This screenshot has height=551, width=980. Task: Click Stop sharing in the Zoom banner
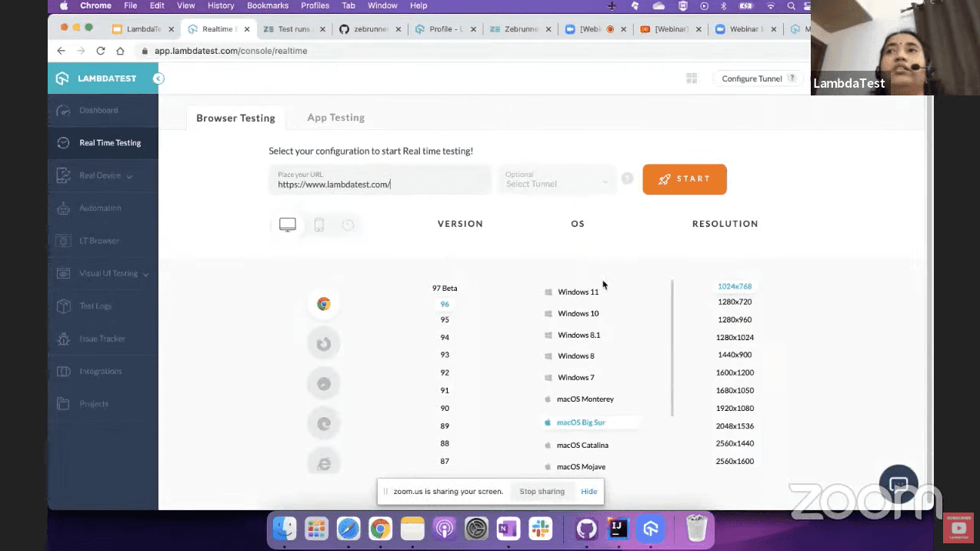(542, 491)
